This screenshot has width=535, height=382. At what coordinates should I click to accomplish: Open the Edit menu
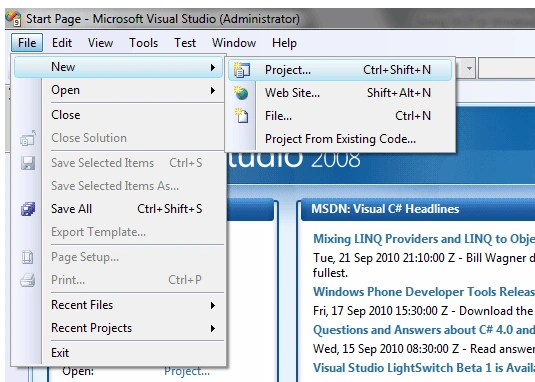[x=62, y=43]
